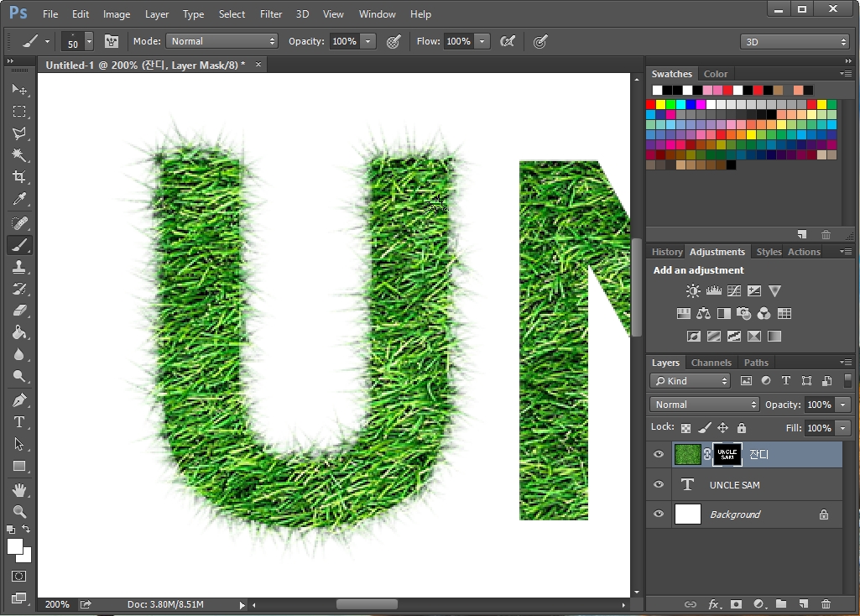This screenshot has width=860, height=616.
Task: Select the Magic Wand tool
Action: [x=19, y=155]
